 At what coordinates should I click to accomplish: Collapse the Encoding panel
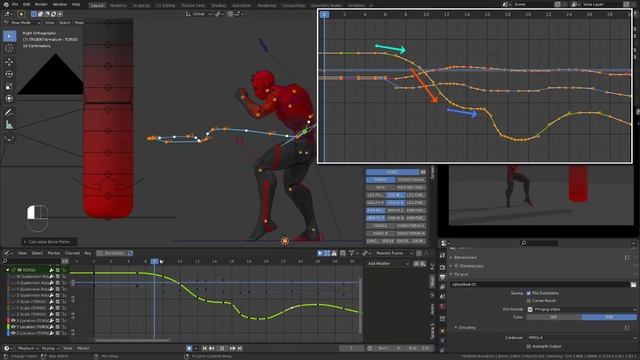465,327
